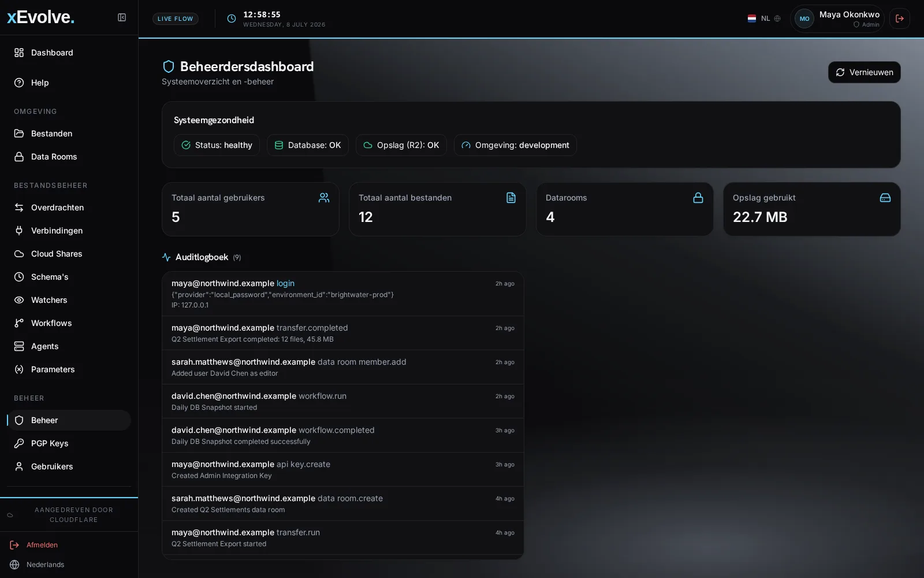Navigate to Cloud Shares

coord(69,254)
